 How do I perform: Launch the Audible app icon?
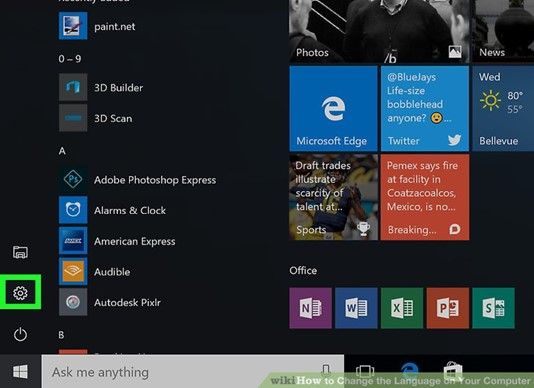[x=73, y=271]
